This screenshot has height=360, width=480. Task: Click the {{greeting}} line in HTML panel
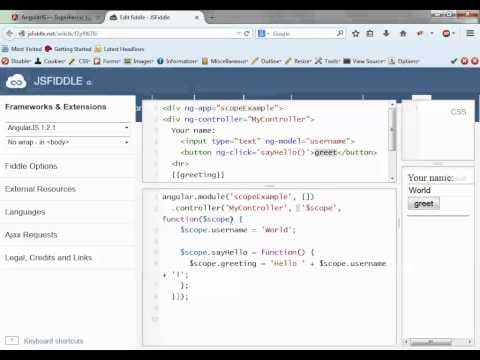coord(198,175)
